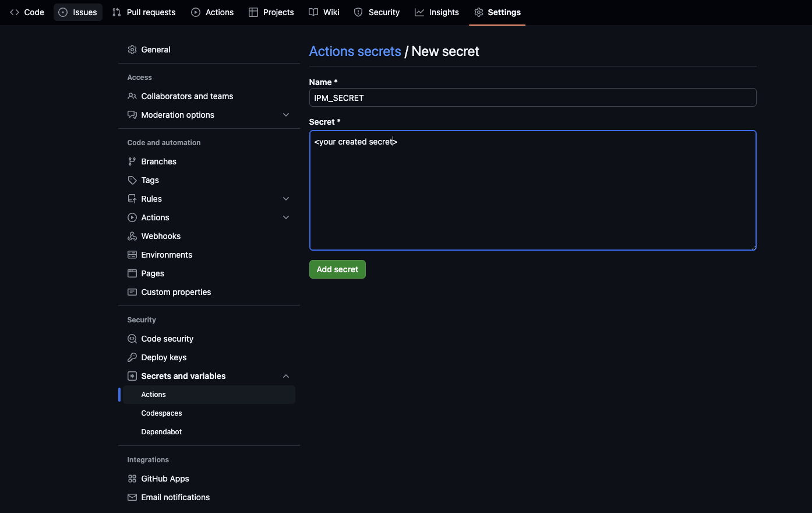Viewport: 812px width, 513px height.
Task: Open General settings page
Action: click(209, 50)
